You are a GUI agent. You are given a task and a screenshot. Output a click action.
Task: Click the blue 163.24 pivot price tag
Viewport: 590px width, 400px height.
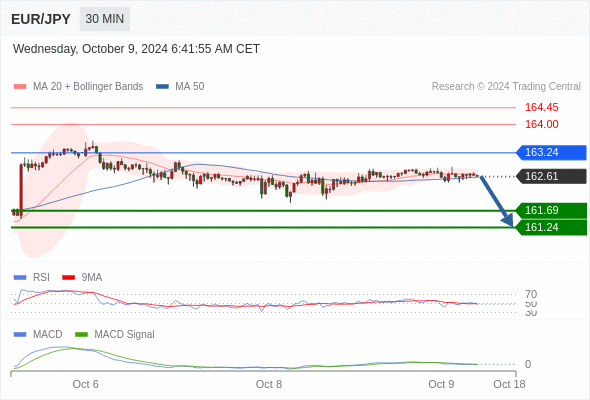pyautogui.click(x=551, y=152)
